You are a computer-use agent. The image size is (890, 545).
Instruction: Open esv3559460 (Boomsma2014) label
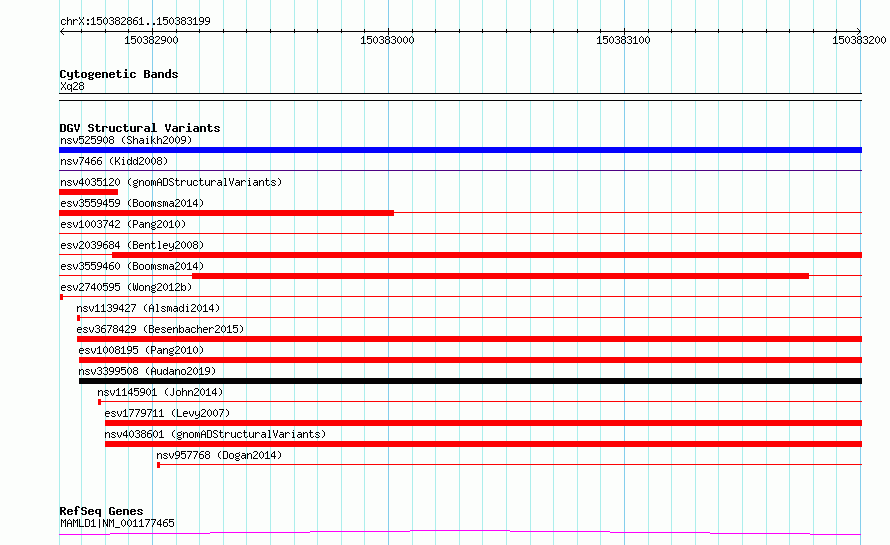tap(132, 266)
